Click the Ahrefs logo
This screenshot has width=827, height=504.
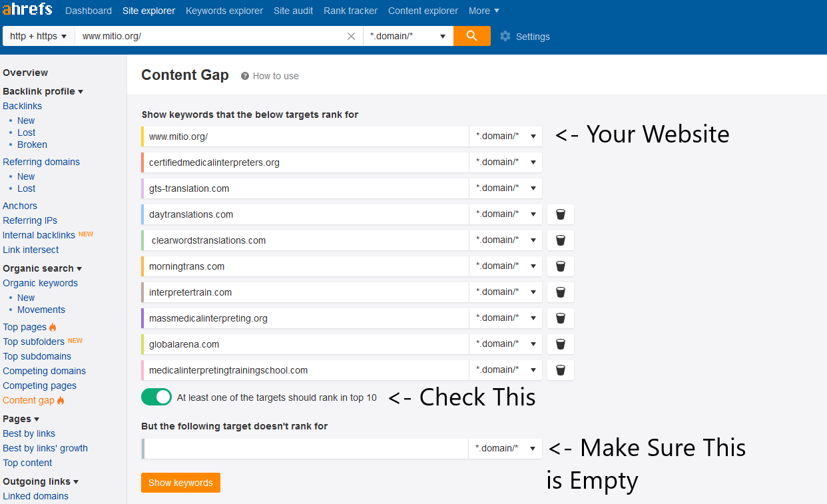pos(27,10)
